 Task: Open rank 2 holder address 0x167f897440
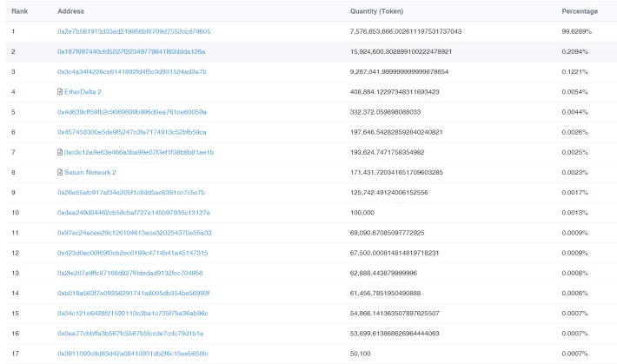coord(131,51)
